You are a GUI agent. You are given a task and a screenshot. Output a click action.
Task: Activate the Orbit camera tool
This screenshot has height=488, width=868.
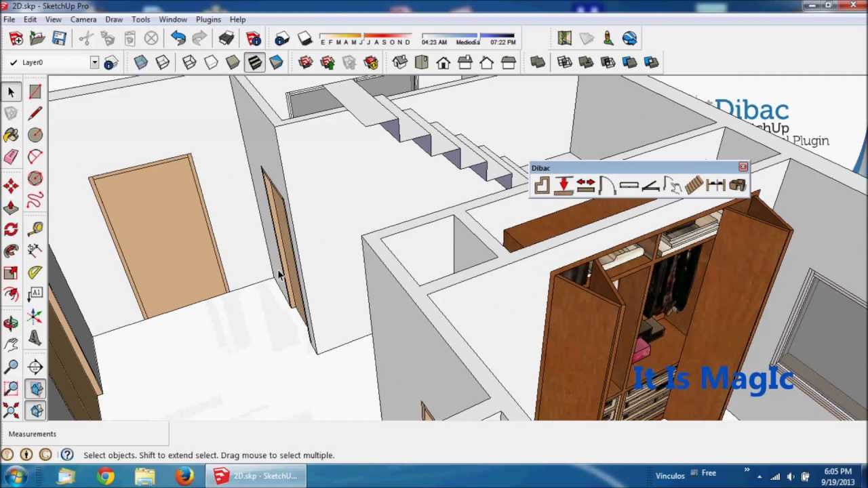(11, 323)
